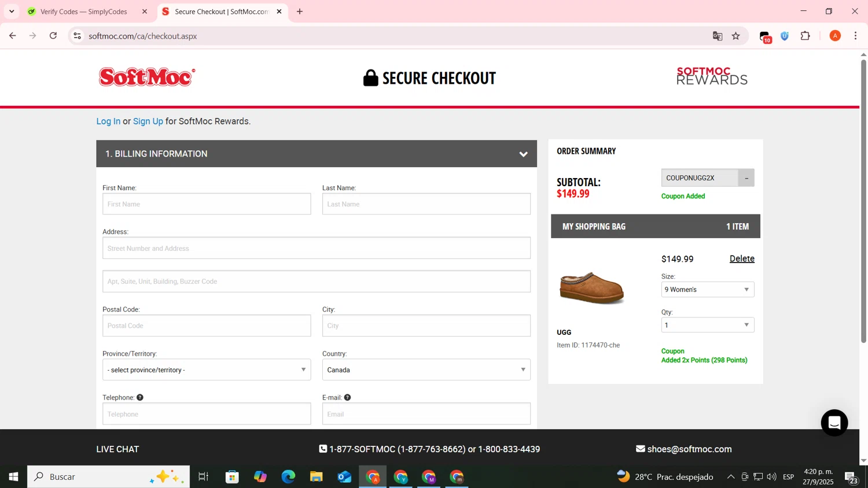Click the taskbar search box Buscar
Viewport: 868px width, 488px height.
108,476
